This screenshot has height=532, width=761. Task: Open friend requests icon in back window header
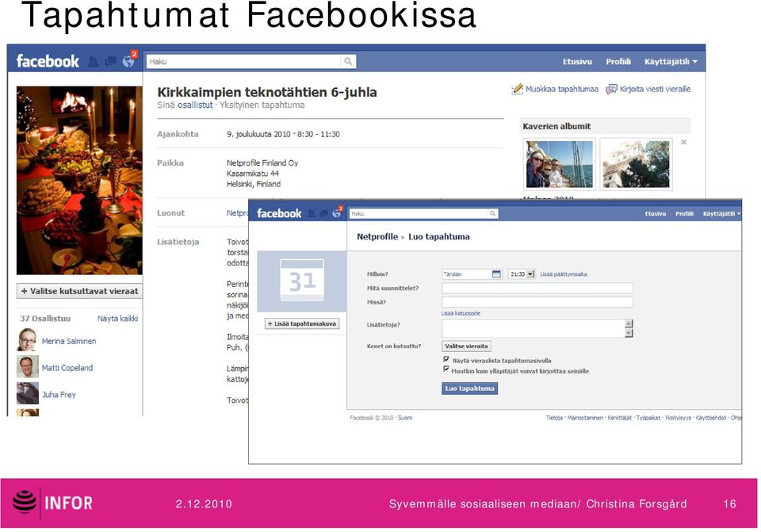click(x=93, y=62)
